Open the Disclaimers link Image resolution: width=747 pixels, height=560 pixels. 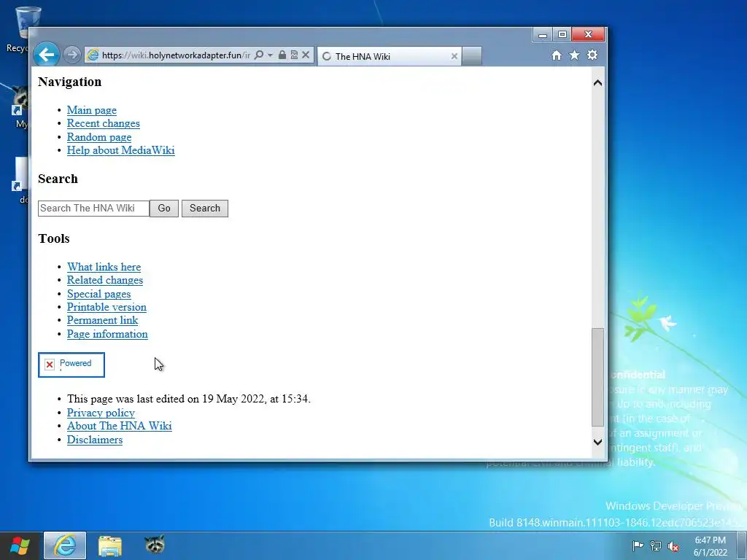(x=95, y=440)
